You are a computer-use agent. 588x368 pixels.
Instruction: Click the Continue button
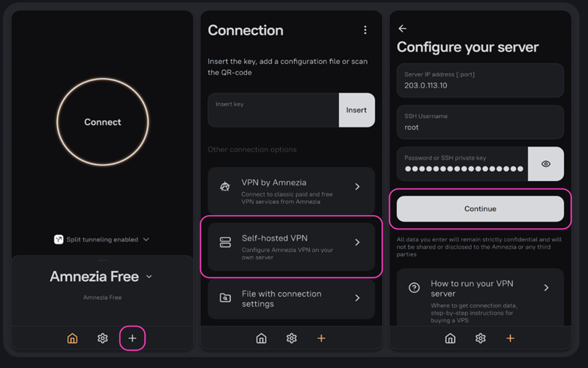point(481,209)
